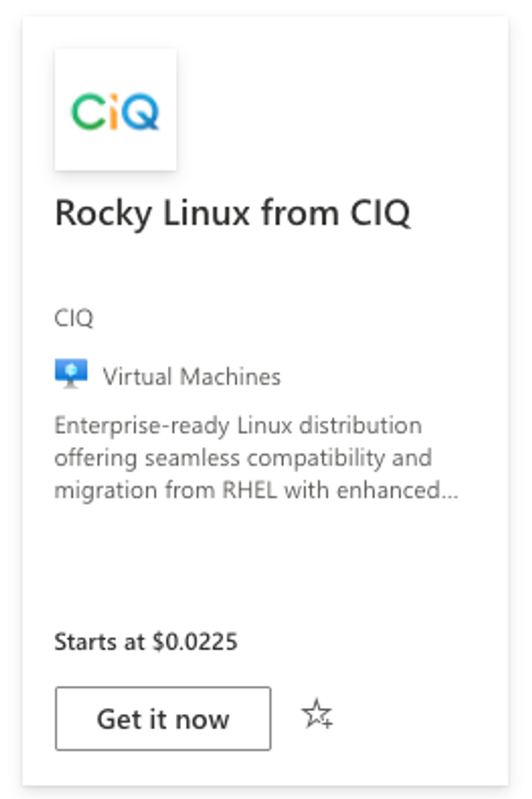
Task: Click the word RHEL in the description
Action: tap(250, 490)
